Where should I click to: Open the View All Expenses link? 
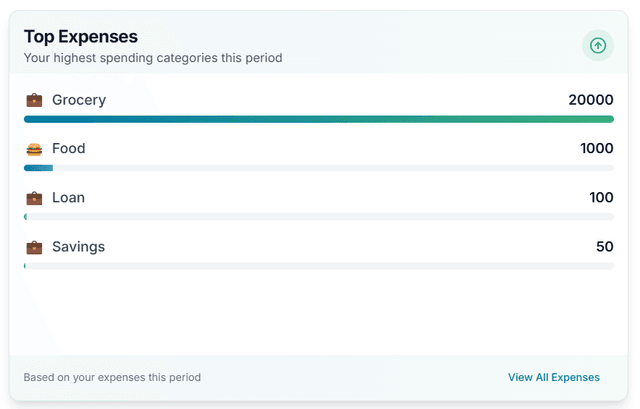coord(553,377)
